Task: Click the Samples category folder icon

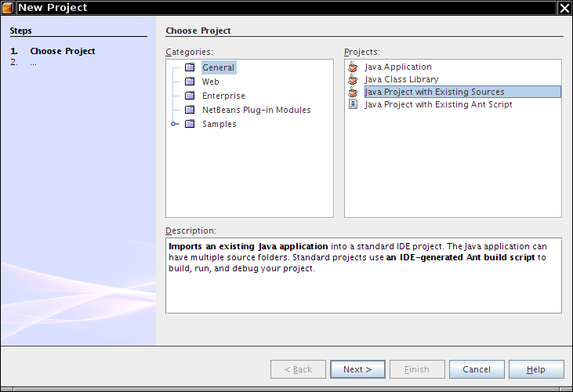Action: pyautogui.click(x=190, y=124)
